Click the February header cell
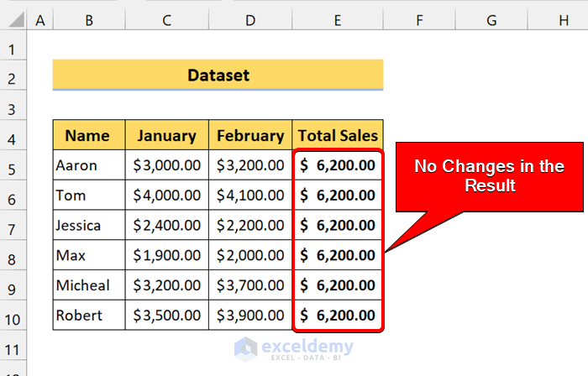588x376 pixels. tap(250, 135)
